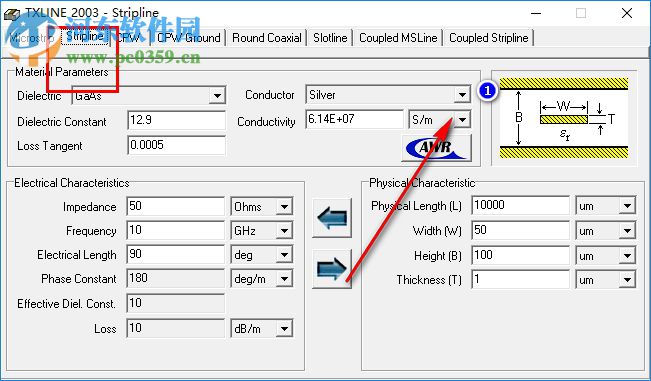Open the Thickness (T) um units dropdown
The image size is (651, 381).
[627, 280]
